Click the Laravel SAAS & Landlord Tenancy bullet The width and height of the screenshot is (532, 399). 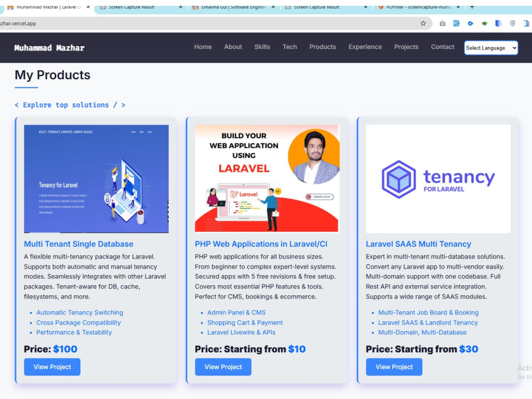[428, 323]
